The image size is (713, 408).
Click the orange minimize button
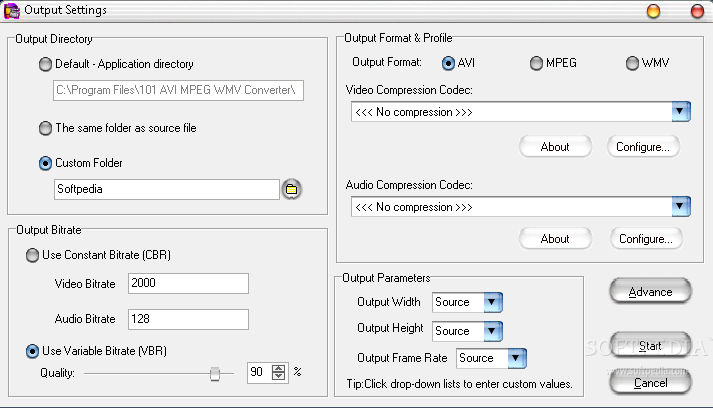pos(653,10)
